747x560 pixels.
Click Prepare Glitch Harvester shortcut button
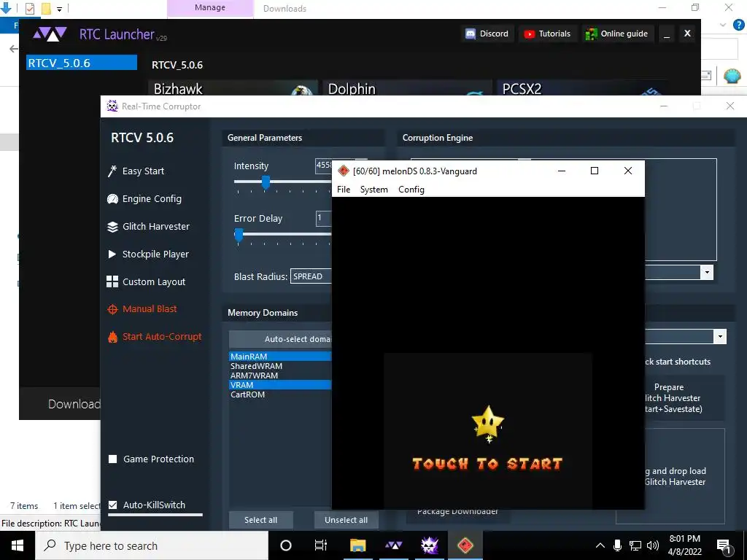click(x=684, y=398)
